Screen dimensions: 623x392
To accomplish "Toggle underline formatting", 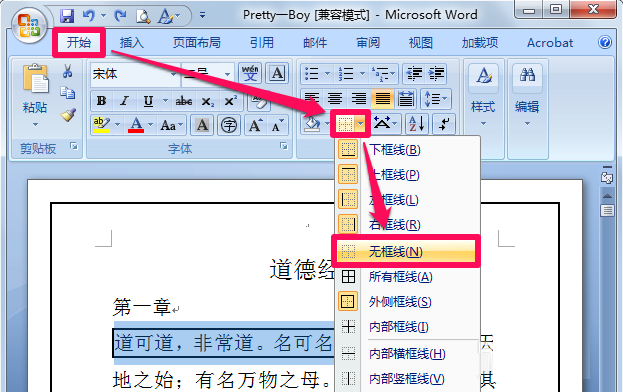I will (148, 101).
